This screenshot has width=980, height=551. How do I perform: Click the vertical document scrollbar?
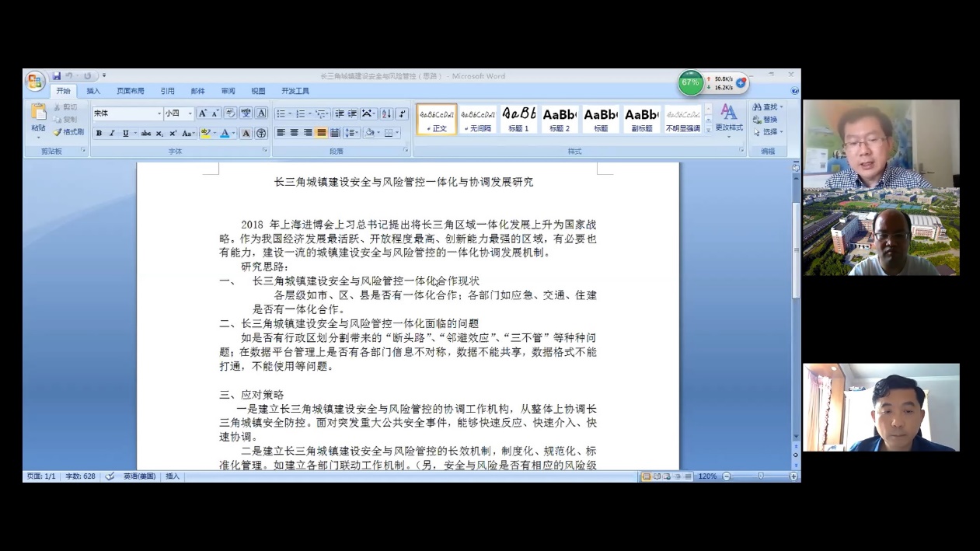pos(795,249)
